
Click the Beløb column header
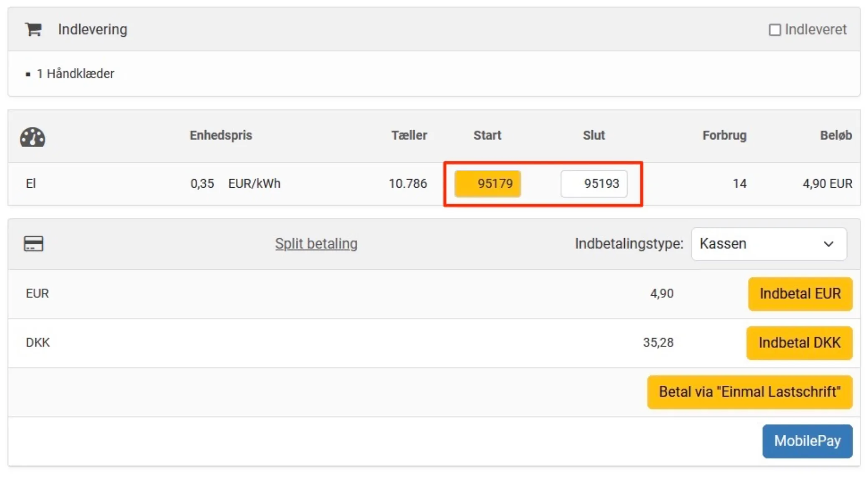tap(835, 135)
